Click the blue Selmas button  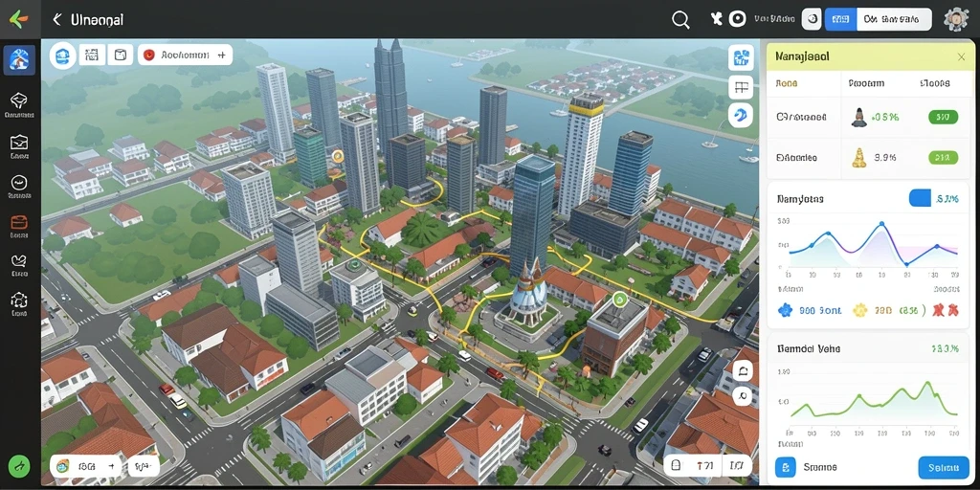point(944,467)
